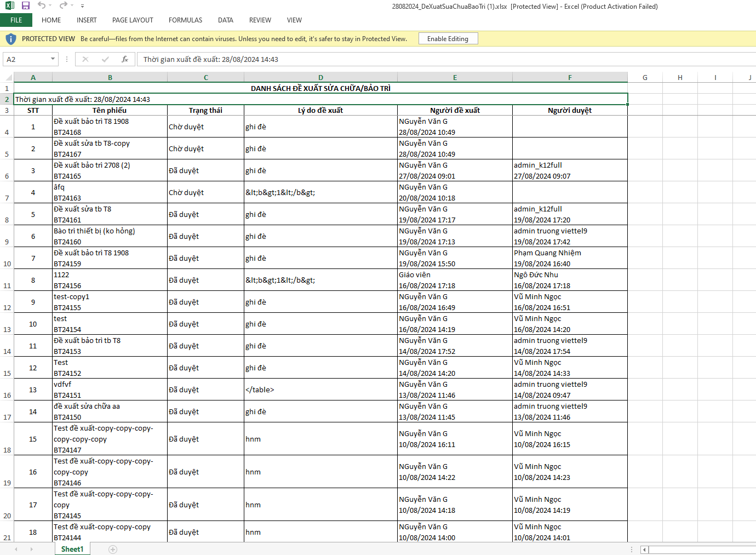This screenshot has width=756, height=555.
Task: Click the </table> reason cell
Action: coord(320,390)
